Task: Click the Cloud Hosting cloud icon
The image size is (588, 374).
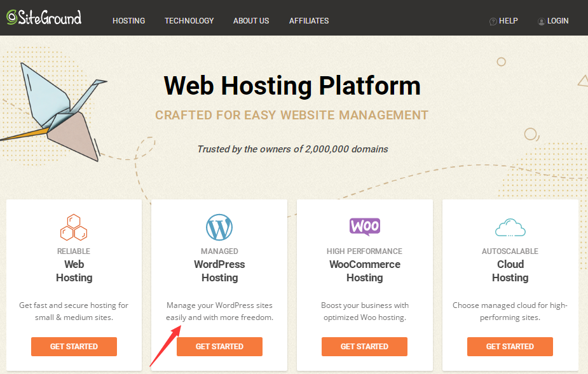Action: pyautogui.click(x=510, y=227)
